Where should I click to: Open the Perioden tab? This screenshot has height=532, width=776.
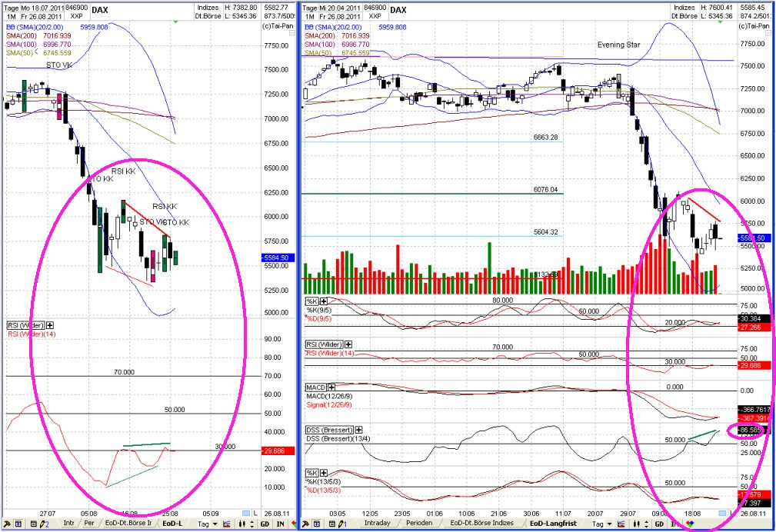pyautogui.click(x=418, y=523)
